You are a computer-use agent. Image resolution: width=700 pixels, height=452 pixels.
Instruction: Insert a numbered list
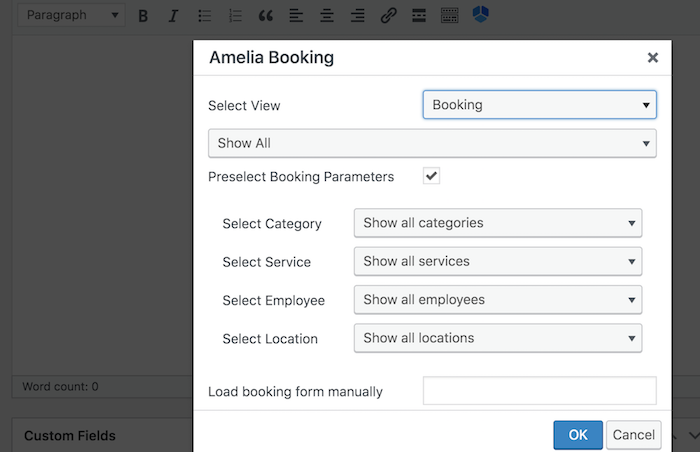click(x=235, y=16)
